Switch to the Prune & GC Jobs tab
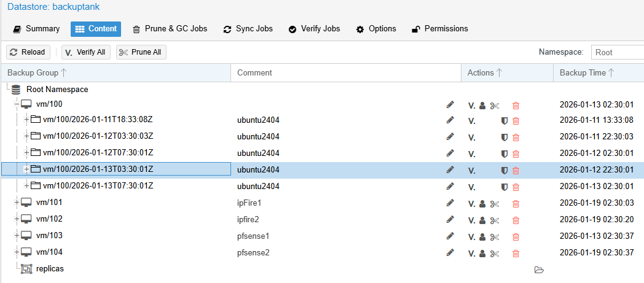 tap(170, 29)
